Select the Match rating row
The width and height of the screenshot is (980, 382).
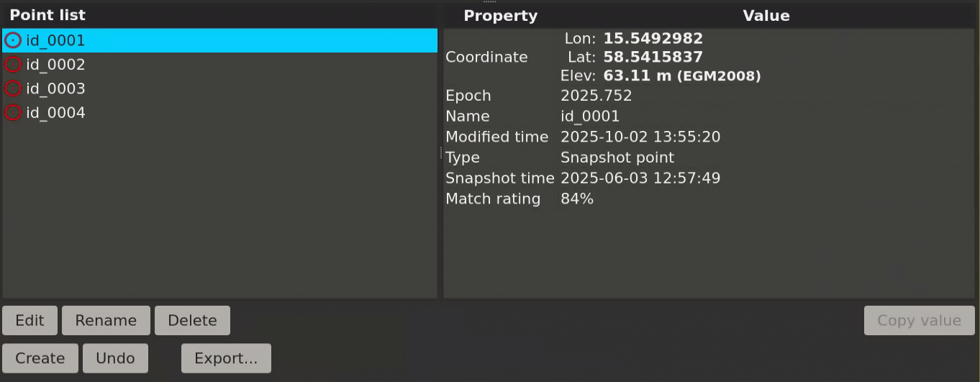tap(493, 199)
